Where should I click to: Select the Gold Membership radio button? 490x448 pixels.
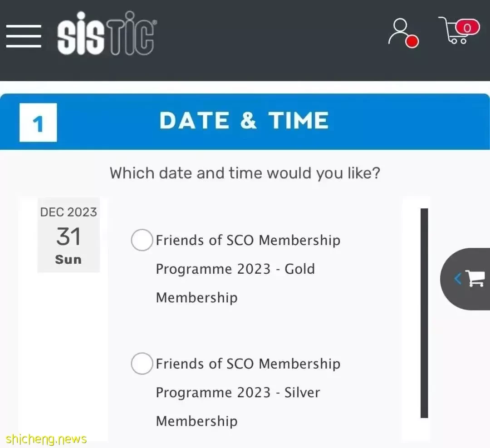[x=142, y=240]
